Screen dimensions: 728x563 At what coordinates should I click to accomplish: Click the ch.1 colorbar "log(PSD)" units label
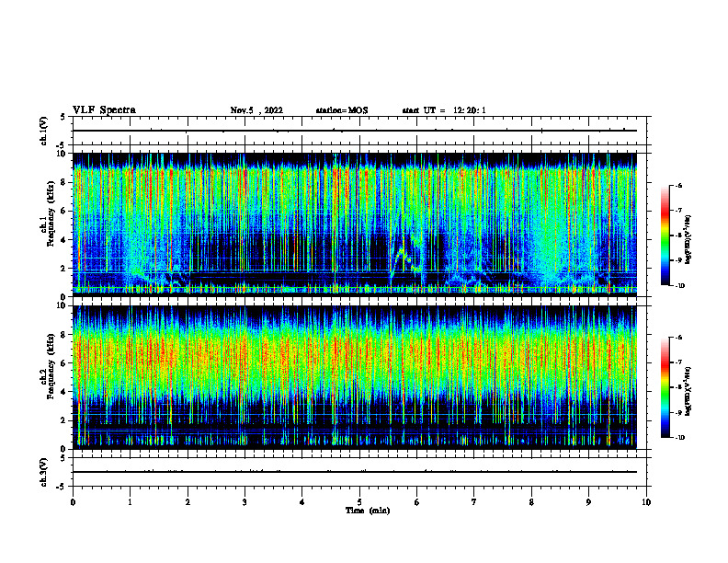click(688, 240)
